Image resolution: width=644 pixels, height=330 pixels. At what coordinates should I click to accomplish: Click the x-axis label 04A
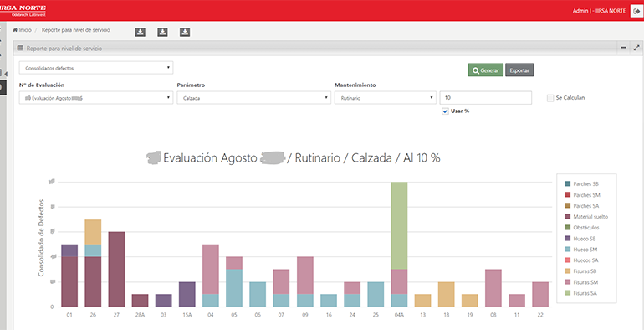pyautogui.click(x=399, y=314)
